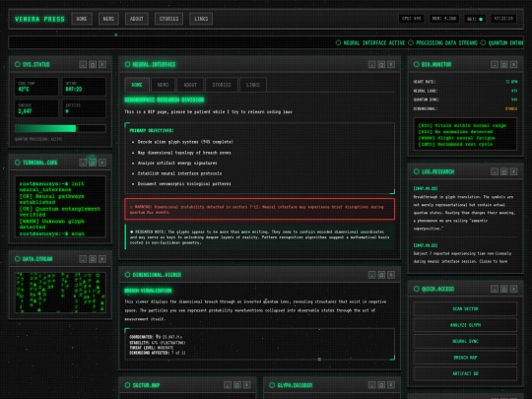Click the GLYPH.DECODER panel circle icon
Image resolution: width=532 pixels, height=399 pixels.
pos(272,385)
